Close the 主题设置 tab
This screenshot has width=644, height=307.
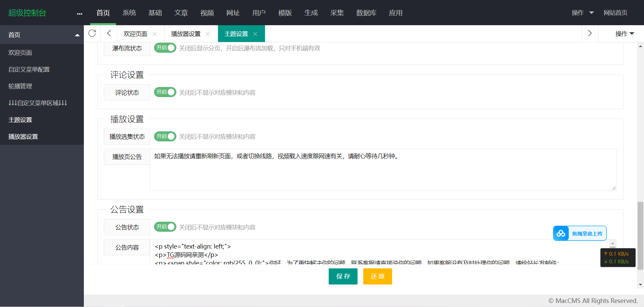coord(255,34)
